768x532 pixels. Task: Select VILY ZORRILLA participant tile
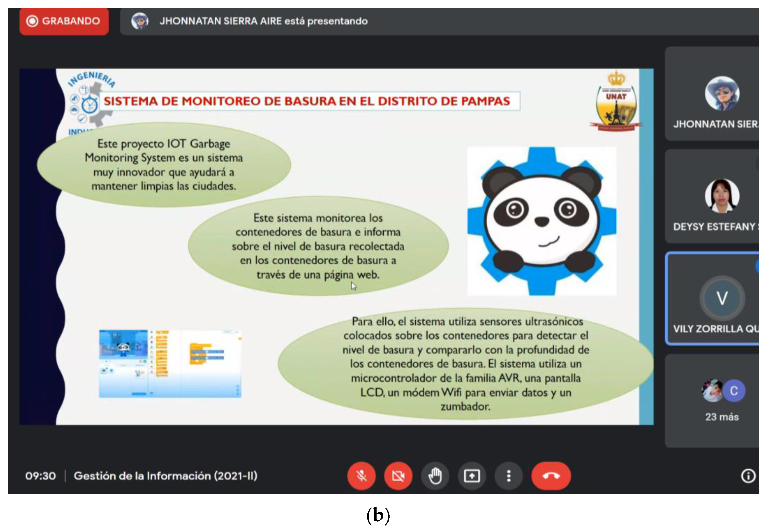(x=714, y=298)
